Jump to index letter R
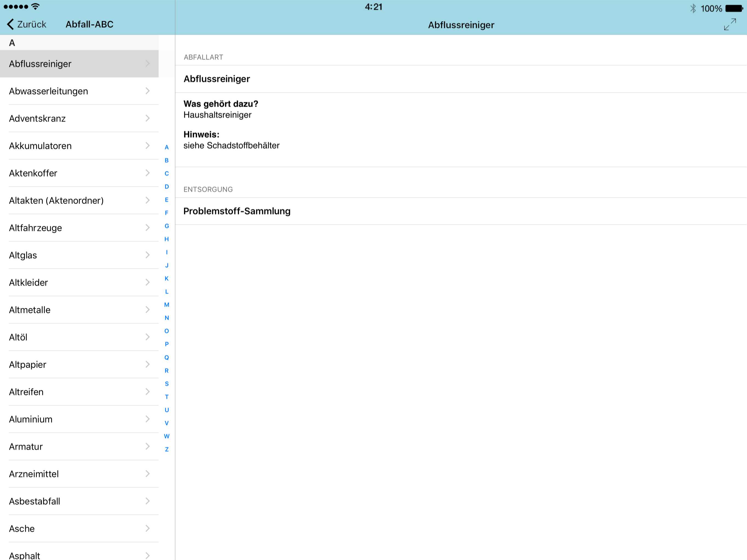Screen dimensions: 747x560 coord(167,371)
